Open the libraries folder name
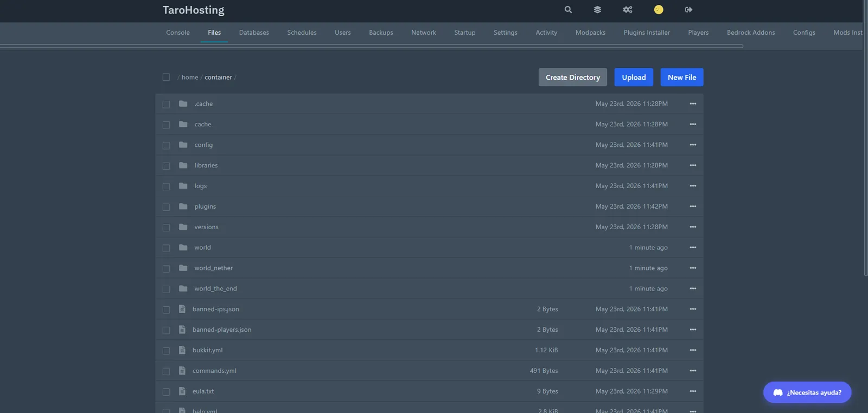 click(206, 165)
